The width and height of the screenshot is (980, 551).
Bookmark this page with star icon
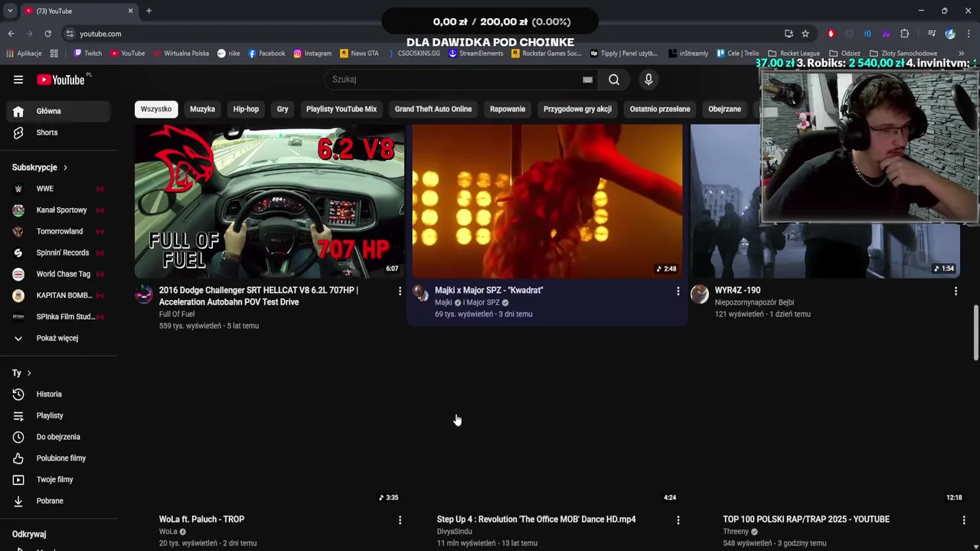[805, 34]
